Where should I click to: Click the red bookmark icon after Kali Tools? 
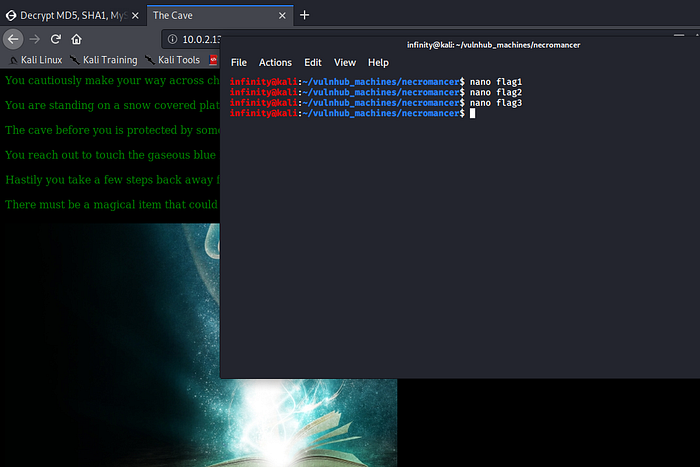[x=213, y=60]
